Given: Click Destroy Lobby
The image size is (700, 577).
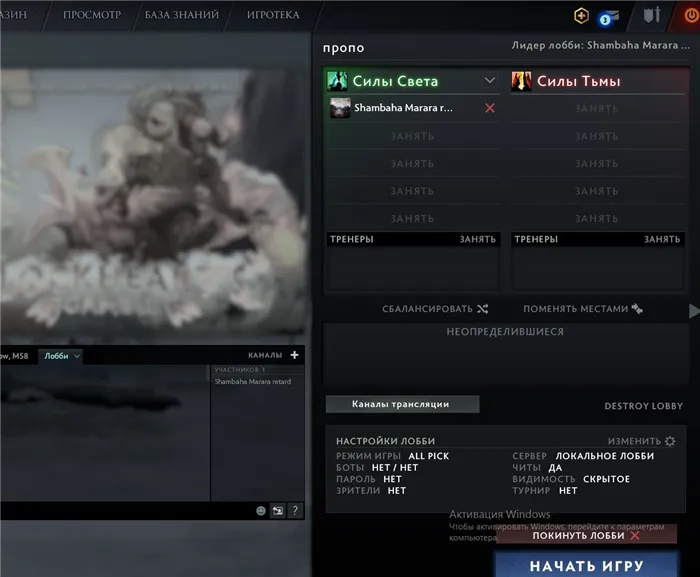Looking at the screenshot, I should pyautogui.click(x=643, y=406).
